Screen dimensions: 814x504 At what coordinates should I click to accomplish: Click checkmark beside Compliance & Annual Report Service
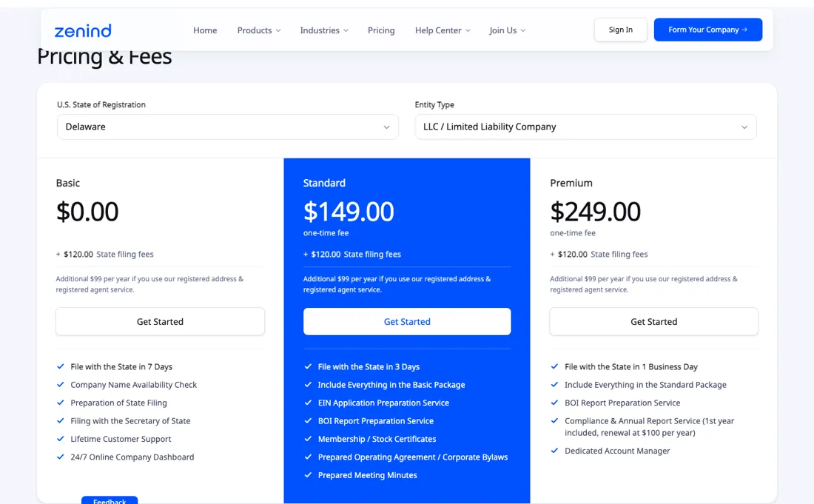[554, 420]
